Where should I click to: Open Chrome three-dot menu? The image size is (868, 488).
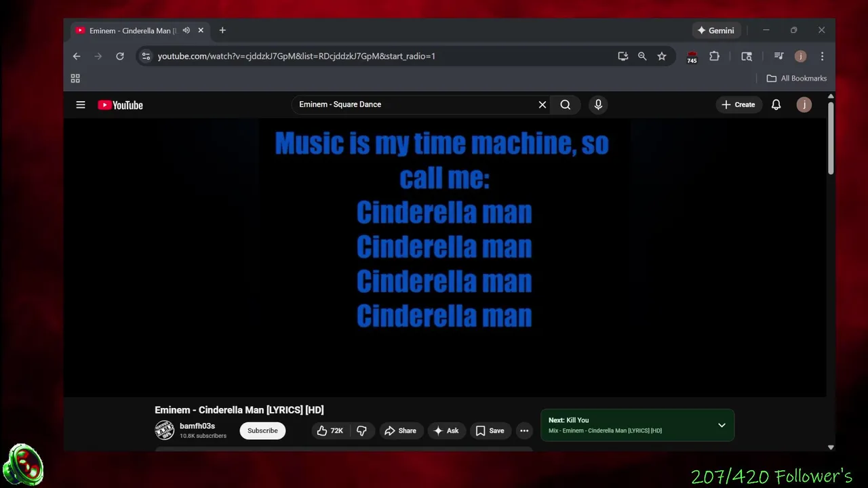pos(822,56)
